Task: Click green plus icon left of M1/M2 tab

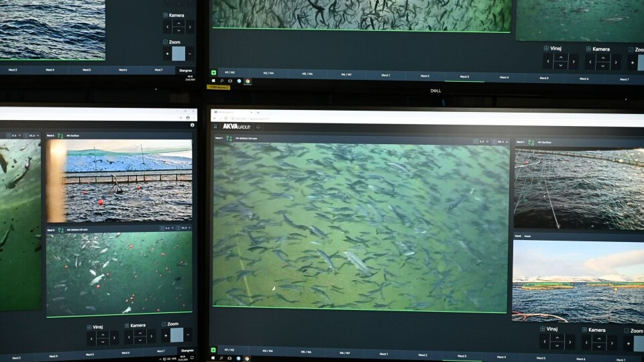Action: coord(214,72)
